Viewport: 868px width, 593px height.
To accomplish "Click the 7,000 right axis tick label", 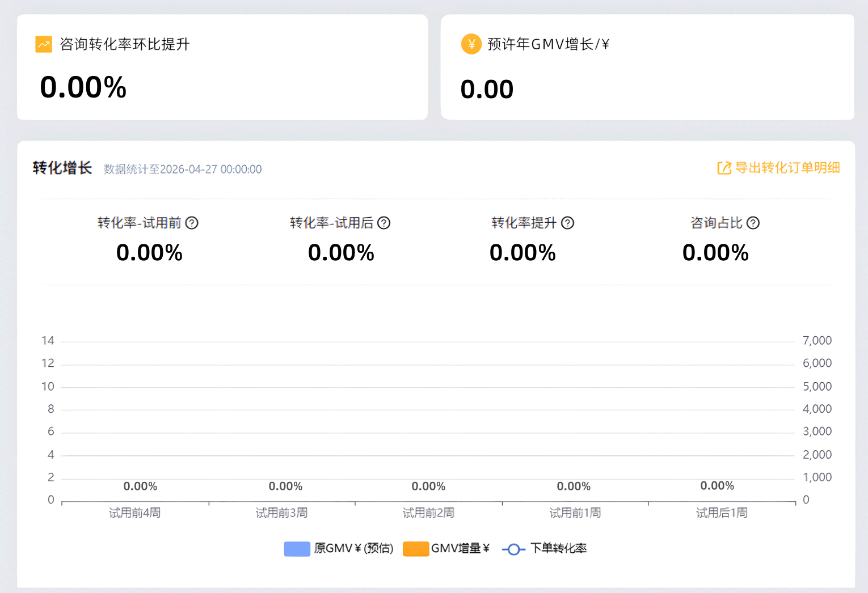I will (818, 341).
